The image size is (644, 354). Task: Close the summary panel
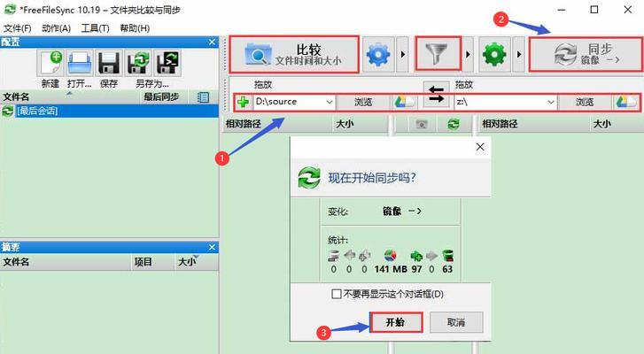tap(212, 247)
